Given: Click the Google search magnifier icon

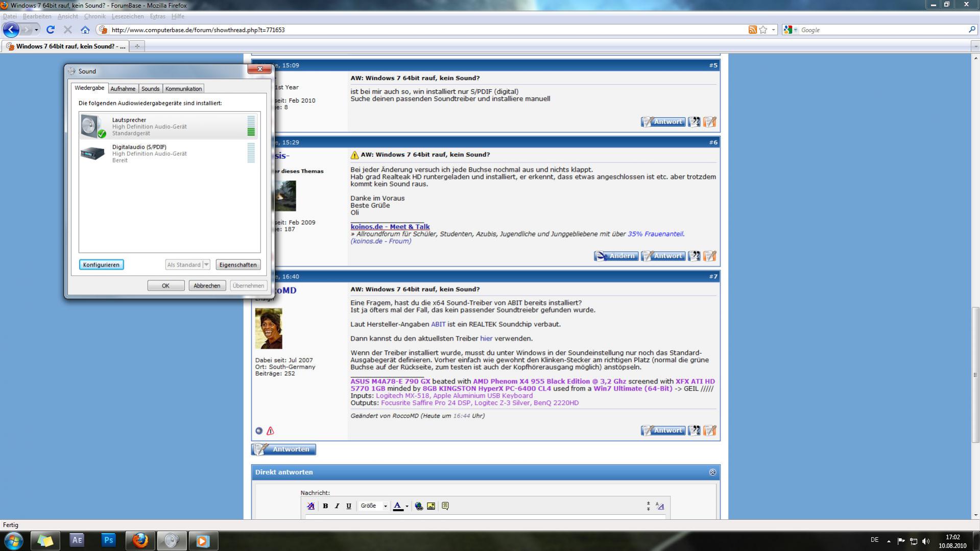Looking at the screenshot, I should 971,30.
